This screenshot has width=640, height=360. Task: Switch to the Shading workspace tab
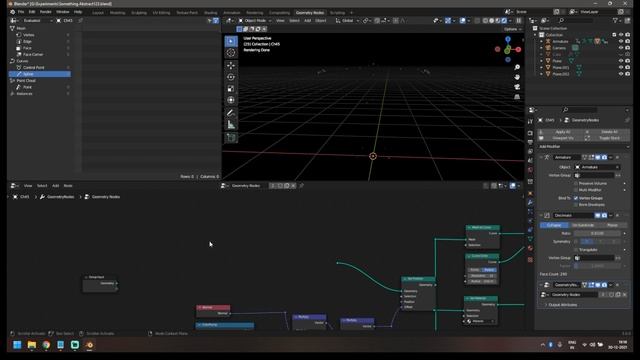click(211, 13)
